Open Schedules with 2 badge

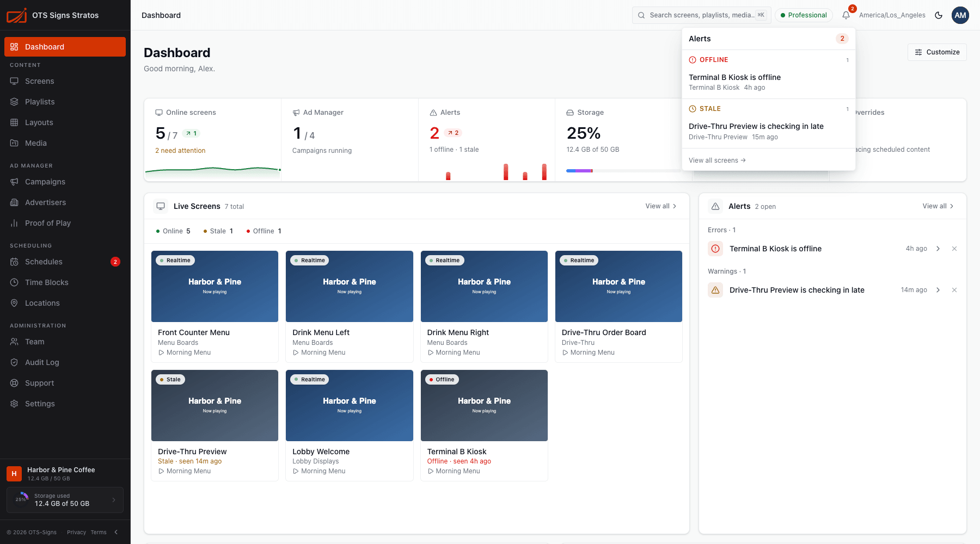pos(65,262)
